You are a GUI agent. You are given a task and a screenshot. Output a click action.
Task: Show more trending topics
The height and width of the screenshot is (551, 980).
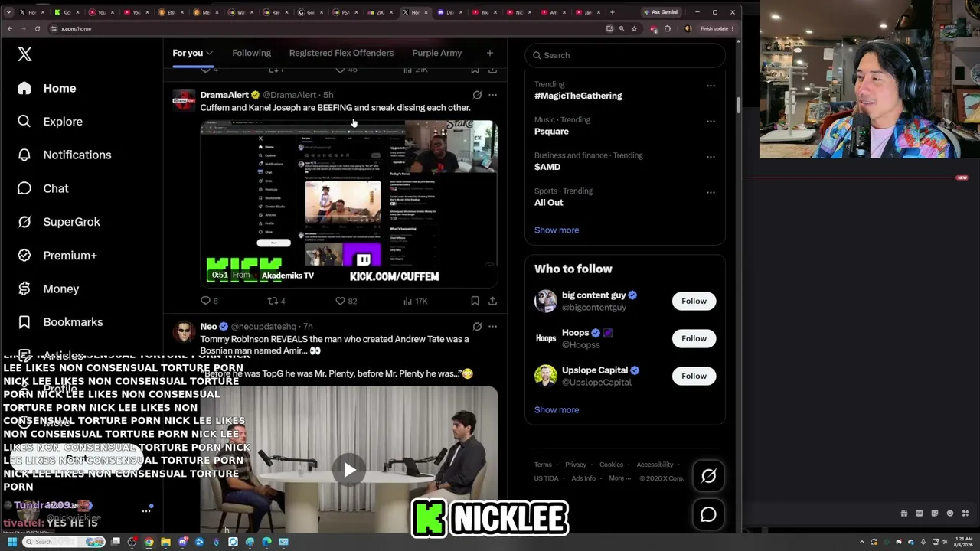coord(557,230)
